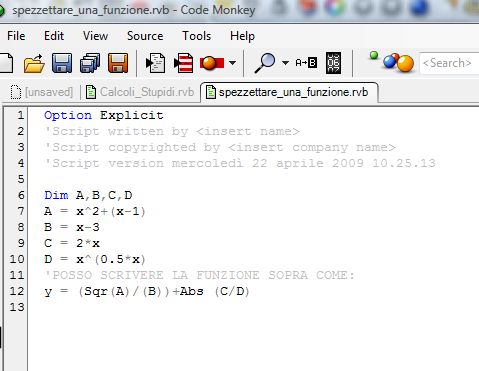
Task: Click comment 'Script written by <insert name>'
Action: tap(172, 131)
